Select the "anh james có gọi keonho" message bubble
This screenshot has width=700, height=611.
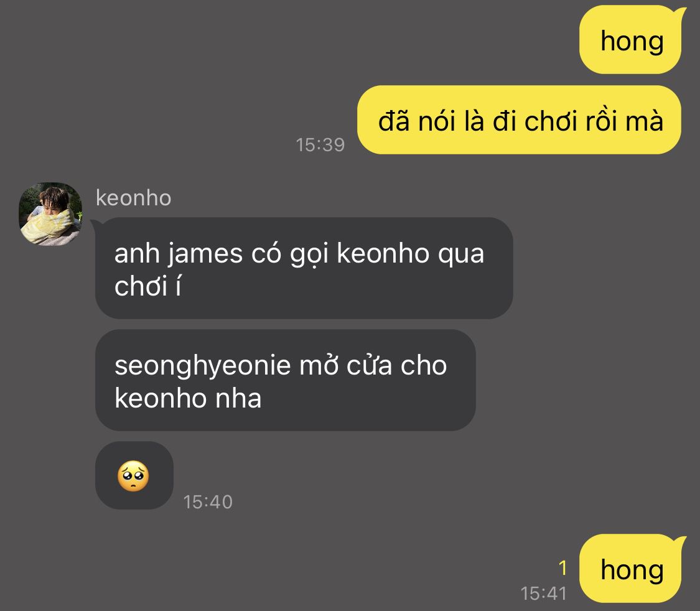[x=304, y=268]
